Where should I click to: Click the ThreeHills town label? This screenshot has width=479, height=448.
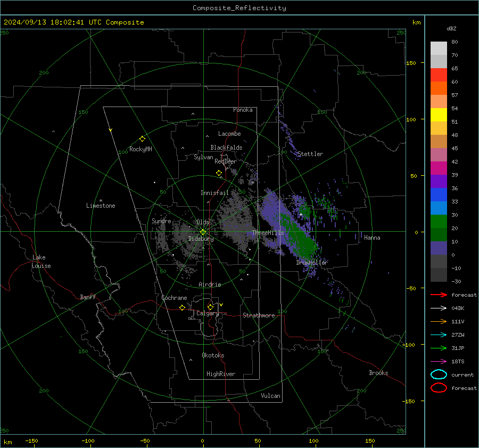tap(268, 233)
